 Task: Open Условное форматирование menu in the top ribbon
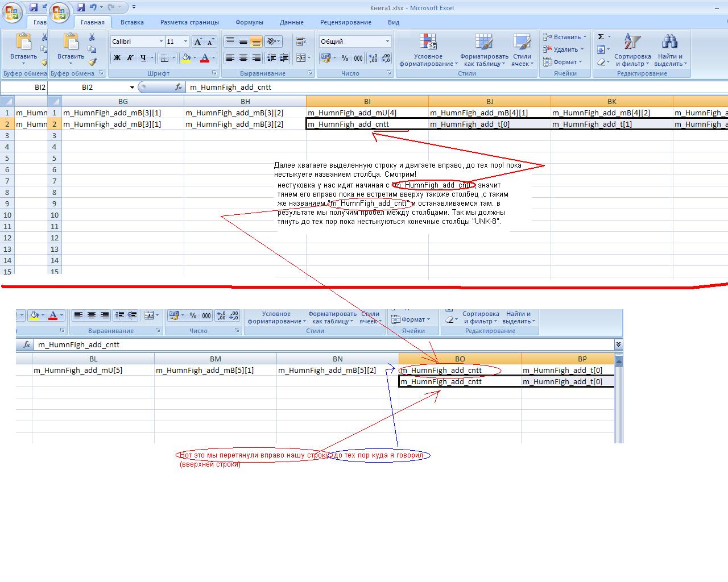click(x=428, y=51)
